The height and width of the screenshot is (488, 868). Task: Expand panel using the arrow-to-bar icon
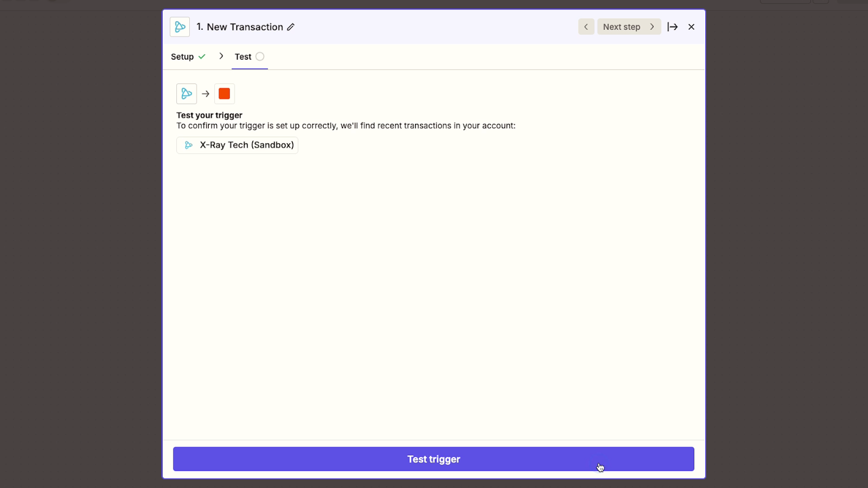click(673, 27)
